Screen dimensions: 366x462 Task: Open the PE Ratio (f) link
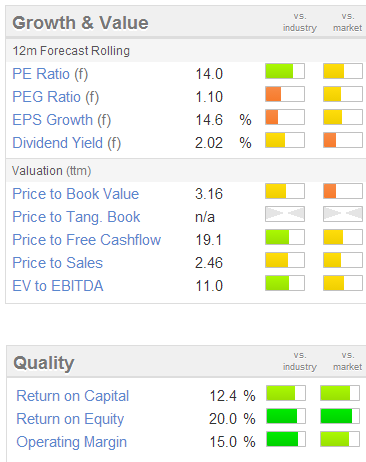pyautogui.click(x=50, y=74)
